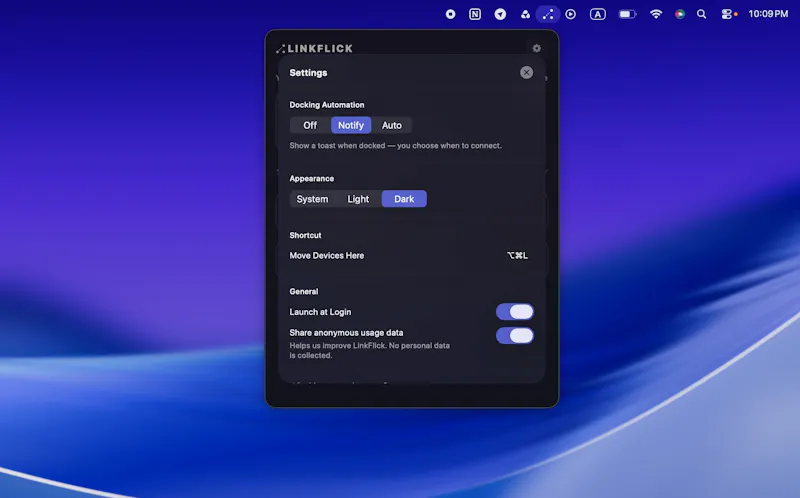Switch Docking Automation to Auto
This screenshot has width=800, height=498.
tap(391, 125)
